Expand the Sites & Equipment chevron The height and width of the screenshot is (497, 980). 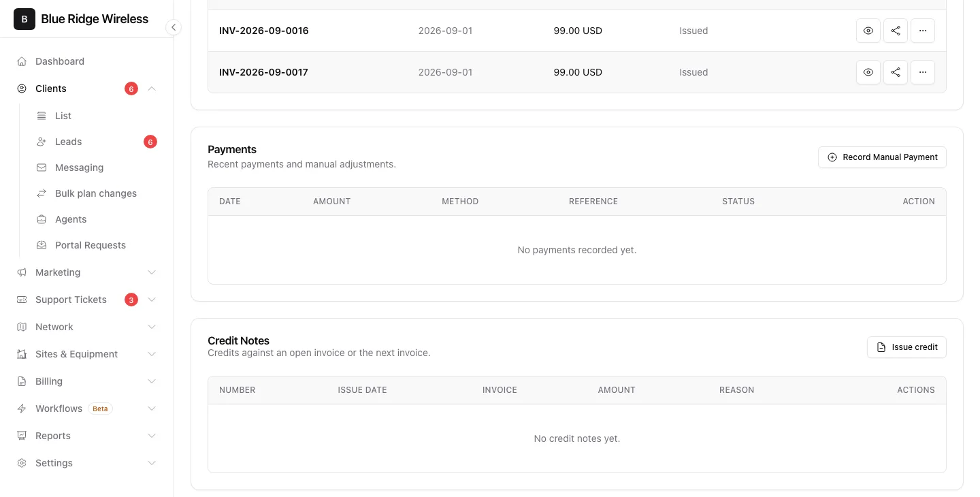point(152,354)
